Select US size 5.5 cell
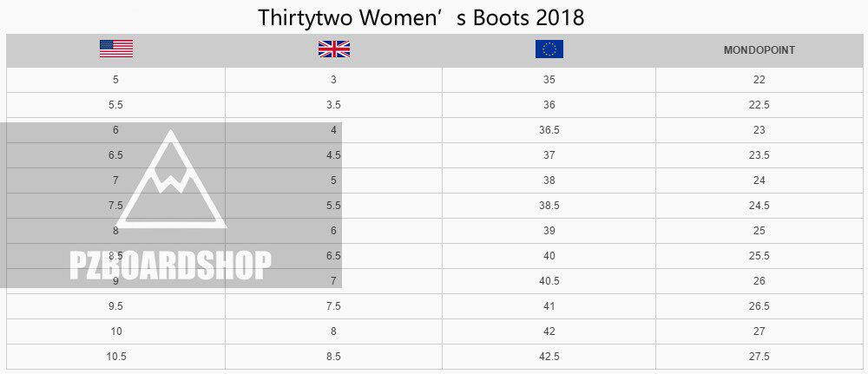 pos(115,105)
